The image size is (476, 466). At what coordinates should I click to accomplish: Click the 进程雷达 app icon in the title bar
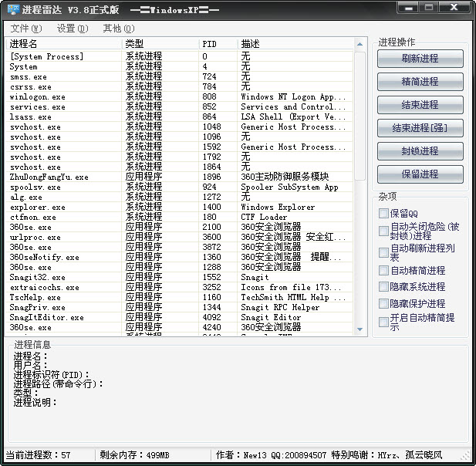pyautogui.click(x=13, y=10)
